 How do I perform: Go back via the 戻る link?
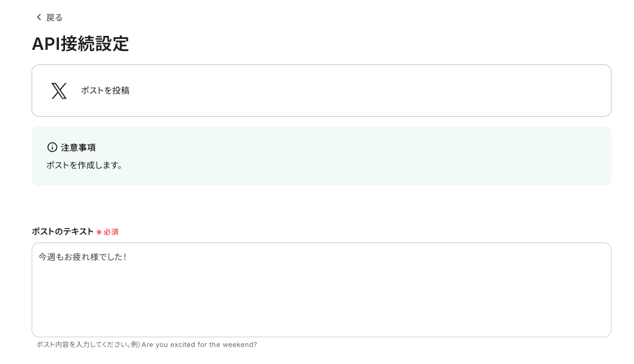(54, 18)
